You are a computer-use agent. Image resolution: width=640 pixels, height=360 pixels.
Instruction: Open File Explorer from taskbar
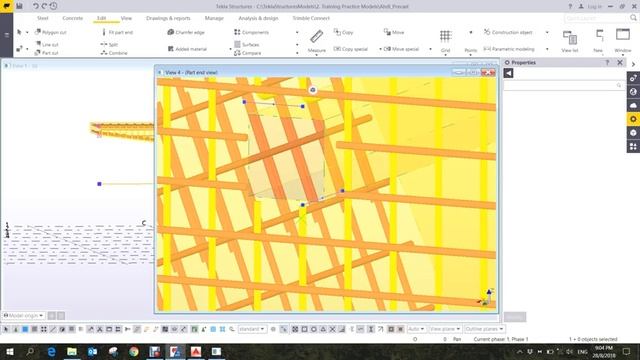pos(72,351)
